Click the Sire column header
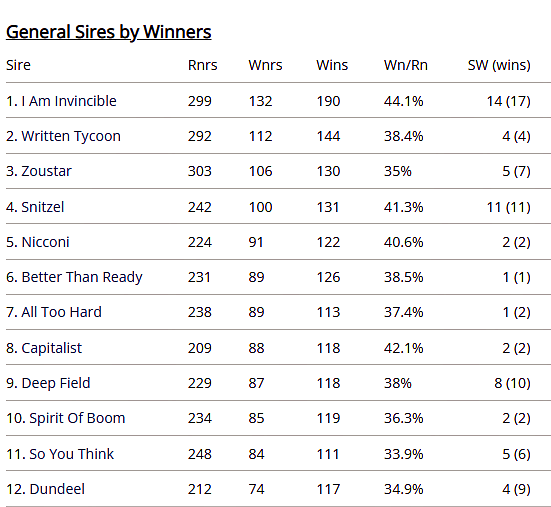The height and width of the screenshot is (507, 551). pos(18,65)
